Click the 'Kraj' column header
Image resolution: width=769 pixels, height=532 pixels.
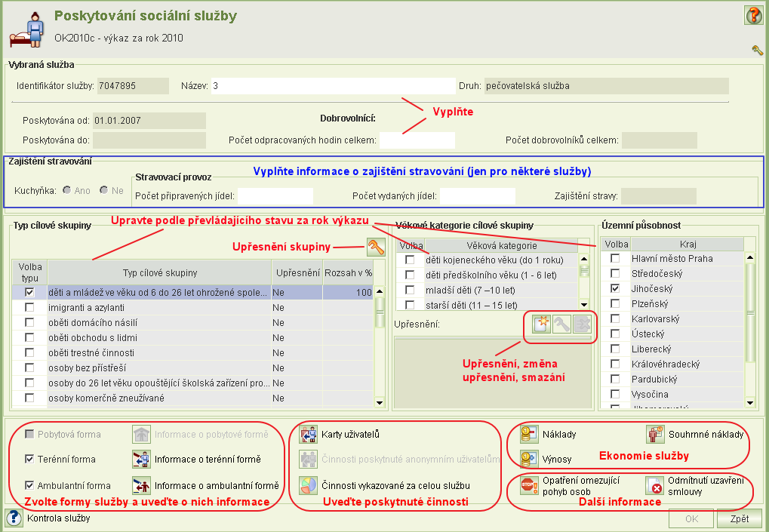tap(687, 244)
